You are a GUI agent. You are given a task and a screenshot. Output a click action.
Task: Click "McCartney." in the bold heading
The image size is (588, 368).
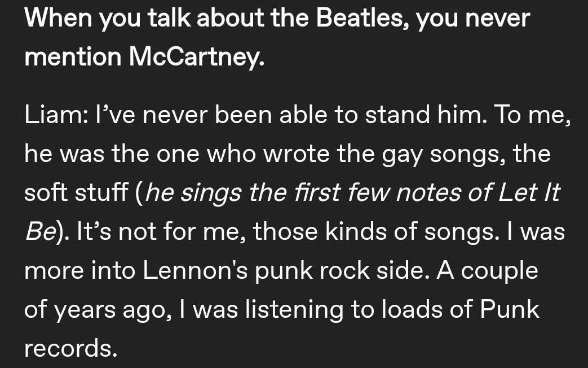pyautogui.click(x=197, y=57)
